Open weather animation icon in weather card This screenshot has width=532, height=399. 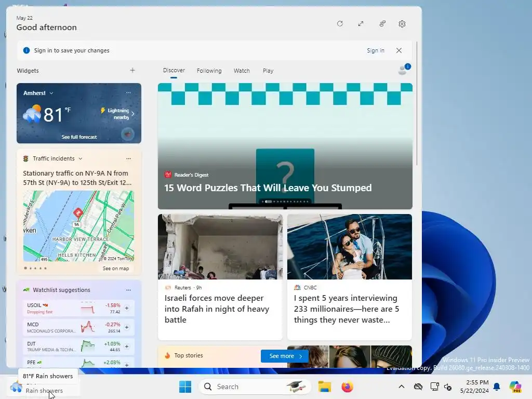click(x=128, y=134)
